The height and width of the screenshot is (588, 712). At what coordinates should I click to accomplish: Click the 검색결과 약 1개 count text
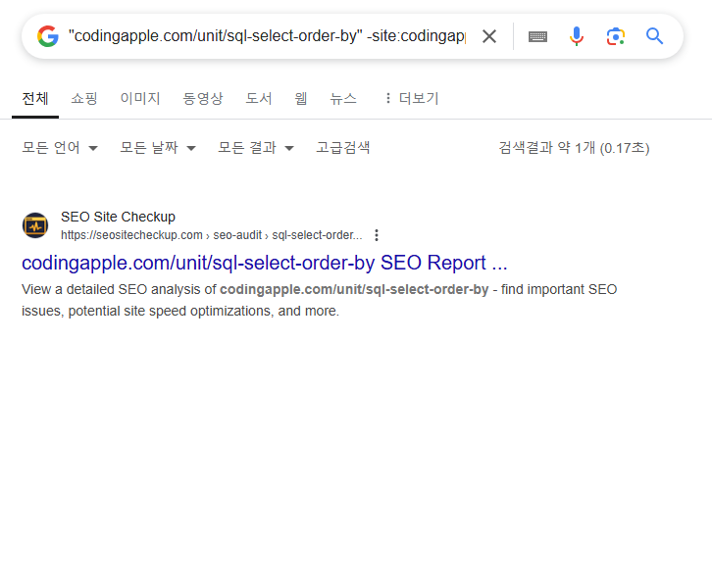point(574,148)
